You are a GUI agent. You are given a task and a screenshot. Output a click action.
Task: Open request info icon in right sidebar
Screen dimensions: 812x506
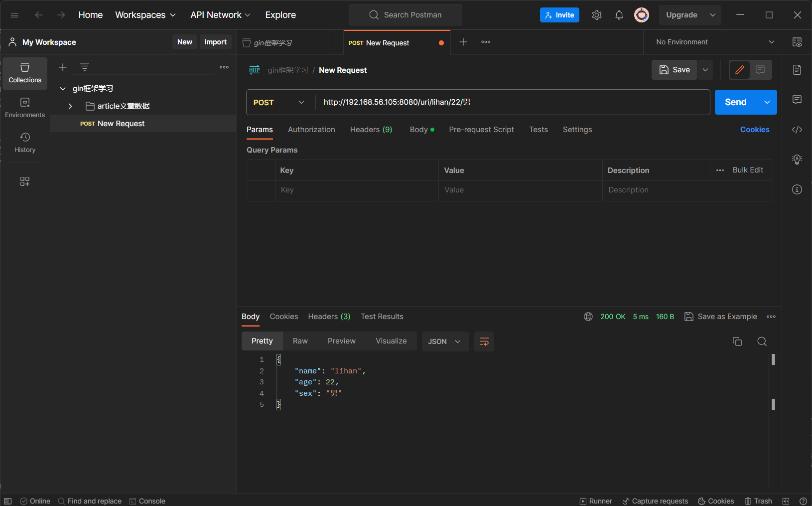[797, 189]
